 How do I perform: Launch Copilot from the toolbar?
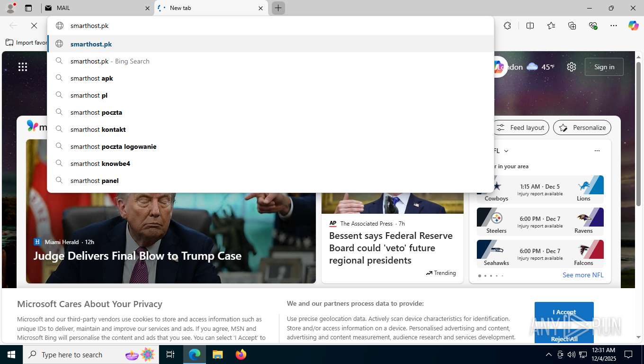(x=633, y=26)
